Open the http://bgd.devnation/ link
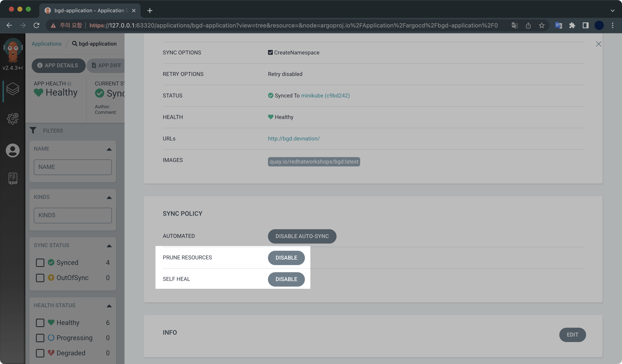The image size is (622, 364). pyautogui.click(x=293, y=139)
